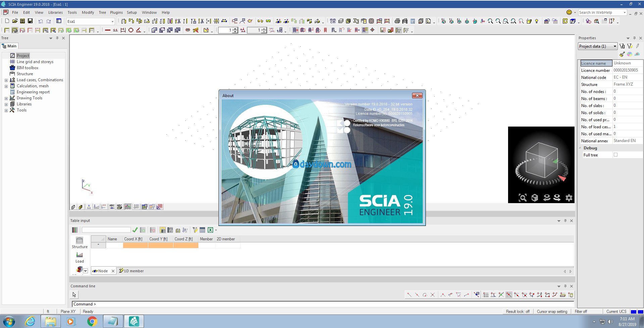Toggle the highlighted filter icon in toolbar
644x328 pixels.
click(x=398, y=30)
